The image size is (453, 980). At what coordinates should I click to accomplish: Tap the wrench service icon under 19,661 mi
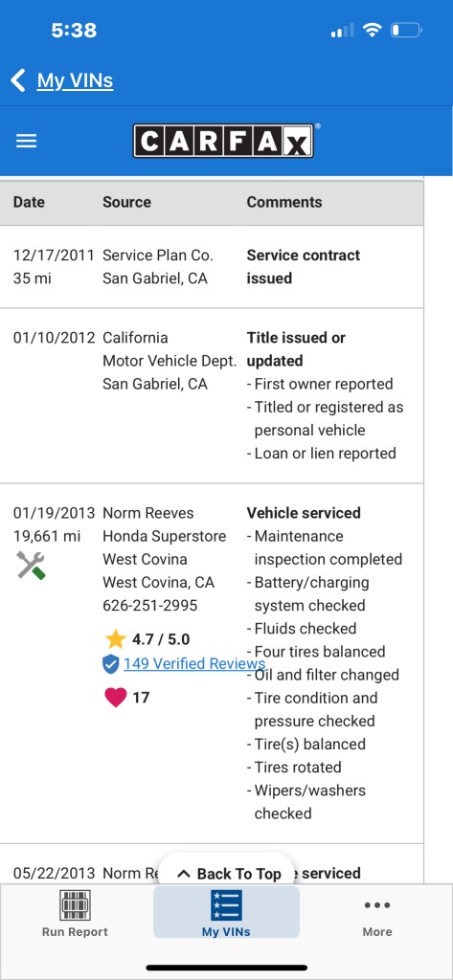tap(32, 566)
